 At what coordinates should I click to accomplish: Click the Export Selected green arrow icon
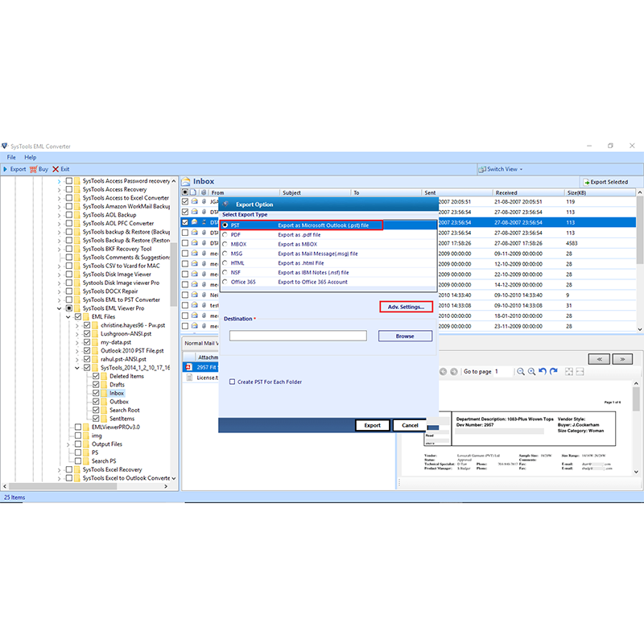coord(587,182)
